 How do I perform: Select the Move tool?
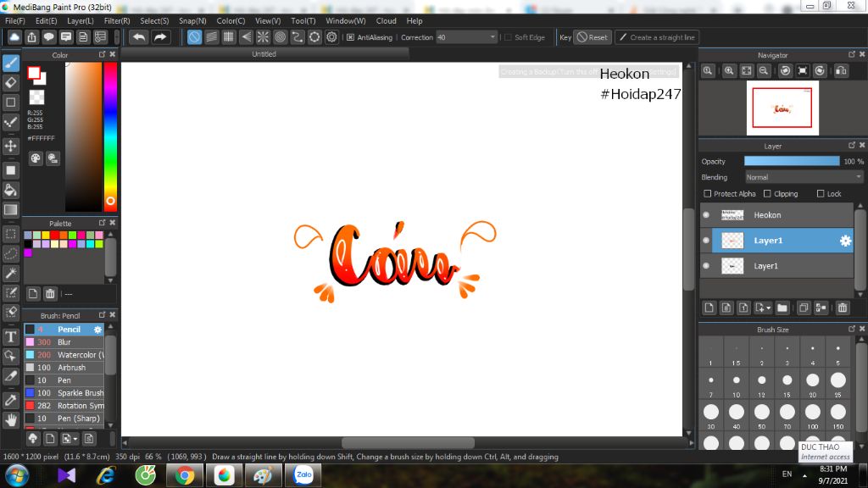[10, 146]
